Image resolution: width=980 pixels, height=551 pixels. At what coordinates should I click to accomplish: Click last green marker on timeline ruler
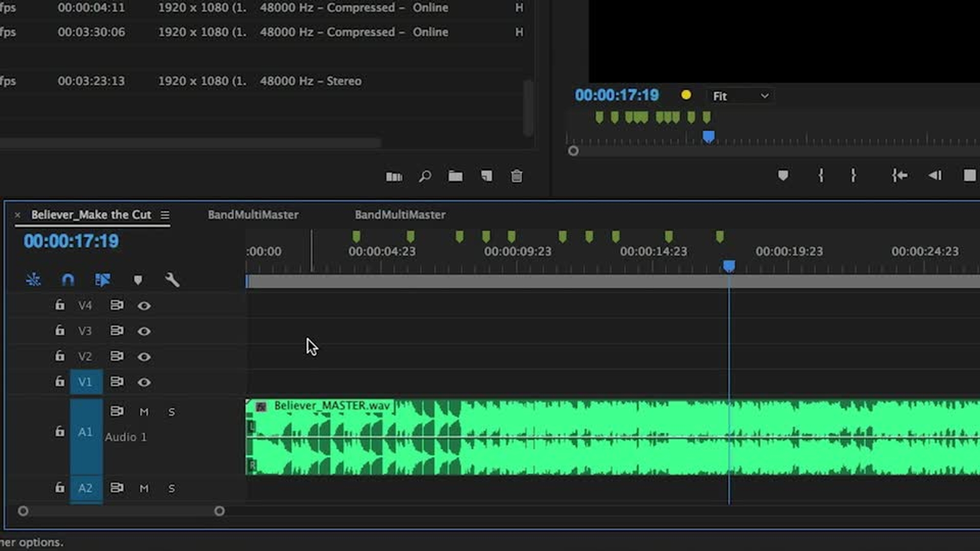[720, 236]
